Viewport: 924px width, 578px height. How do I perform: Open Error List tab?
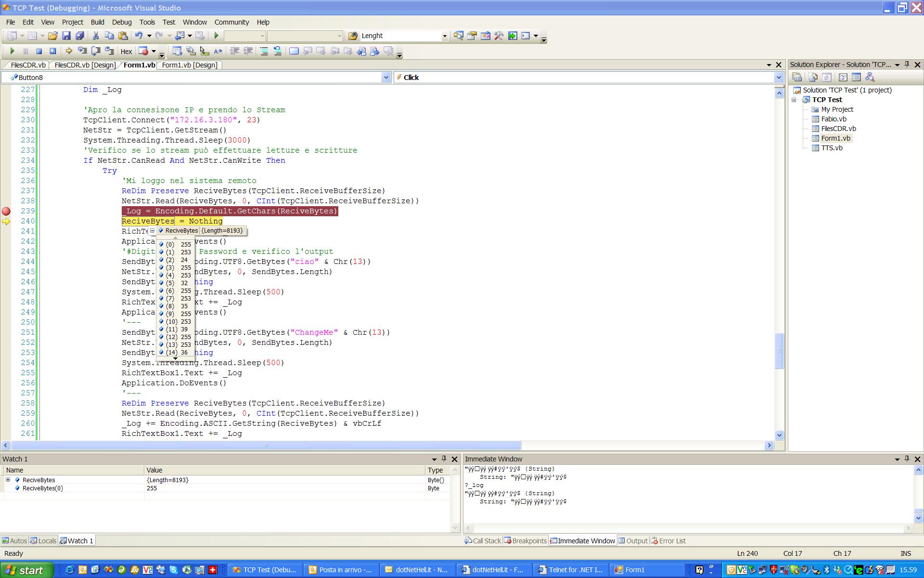668,541
